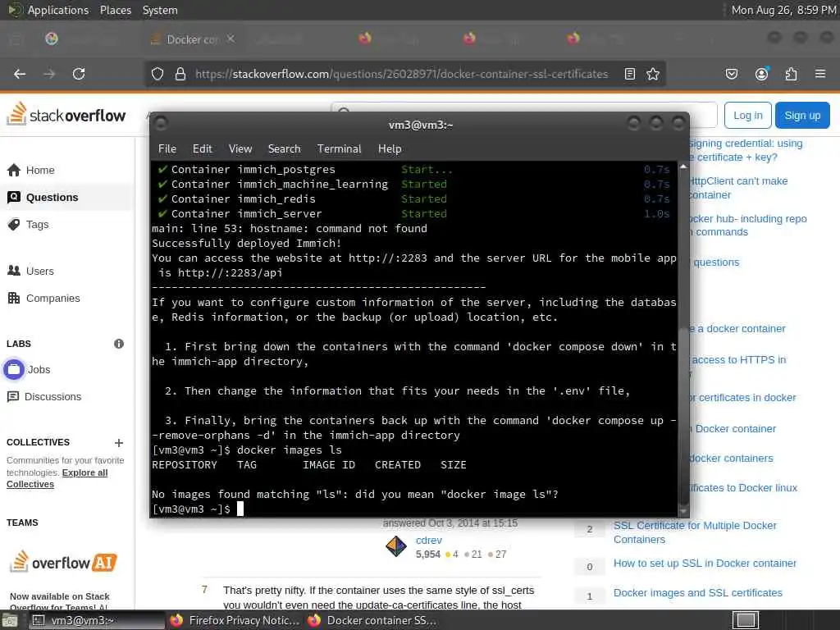The height and width of the screenshot is (630, 840).
Task: Switch to Docker container SS taskbar button
Action: (373, 620)
